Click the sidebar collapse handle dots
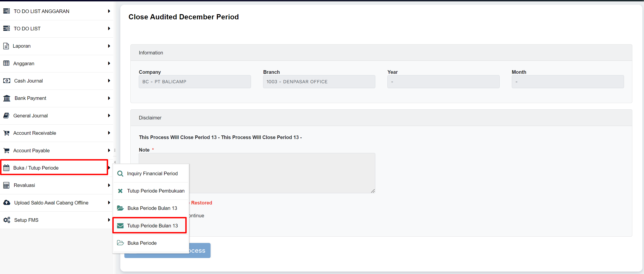This screenshot has height=274, width=644. [115, 150]
